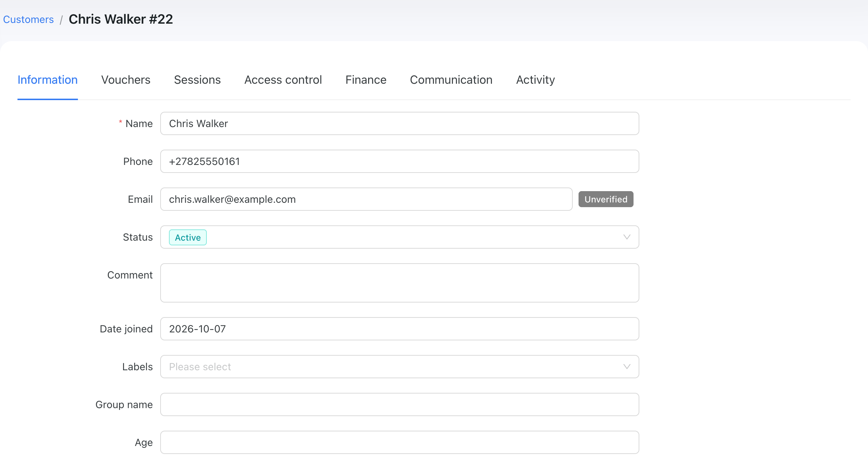
Task: Click the Labels dropdown chevron arrow
Action: 627,367
